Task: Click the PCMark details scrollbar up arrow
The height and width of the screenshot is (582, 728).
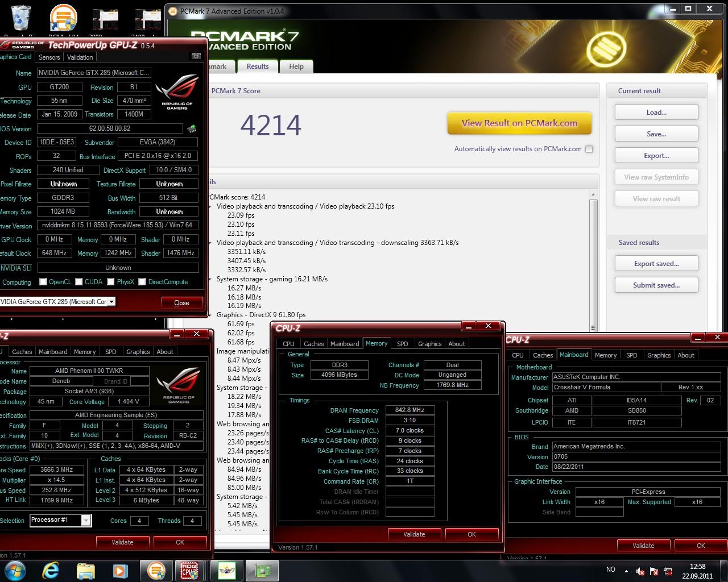Action: [x=593, y=194]
